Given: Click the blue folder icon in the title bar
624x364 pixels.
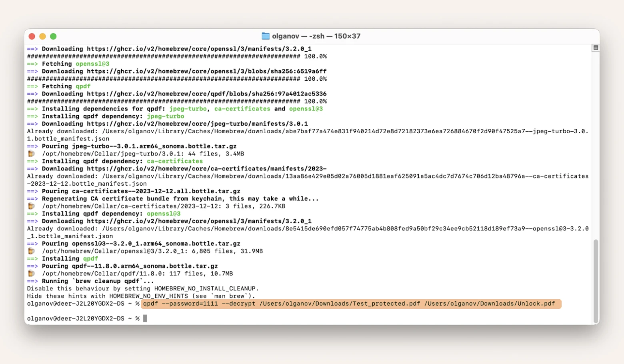Looking at the screenshot, I should tap(265, 36).
